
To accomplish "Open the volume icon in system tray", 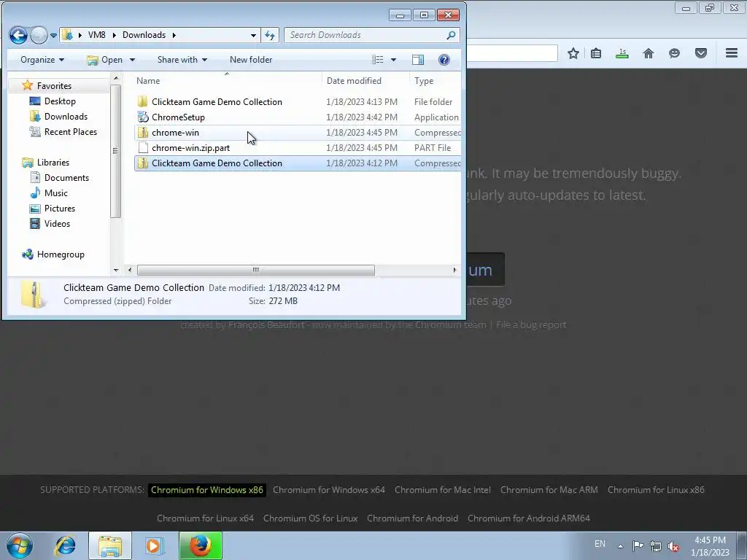I will click(x=673, y=546).
